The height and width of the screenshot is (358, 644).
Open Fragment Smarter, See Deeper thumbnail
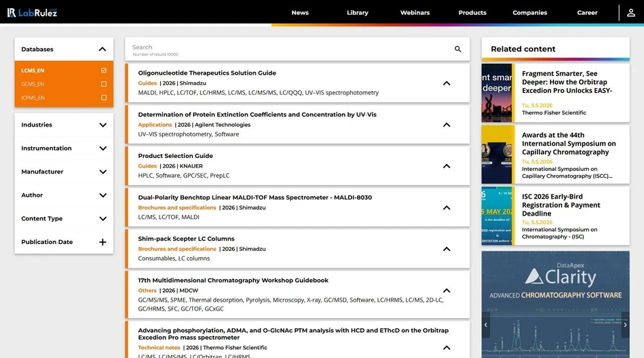[x=497, y=93]
